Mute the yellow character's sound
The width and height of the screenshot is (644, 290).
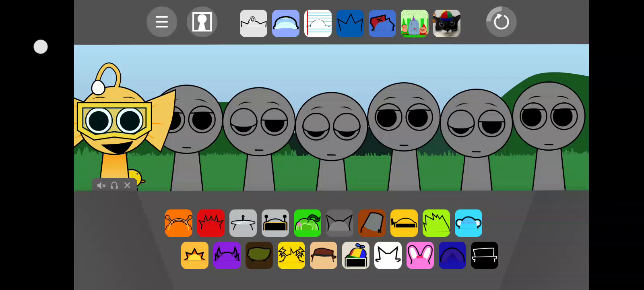point(101,185)
